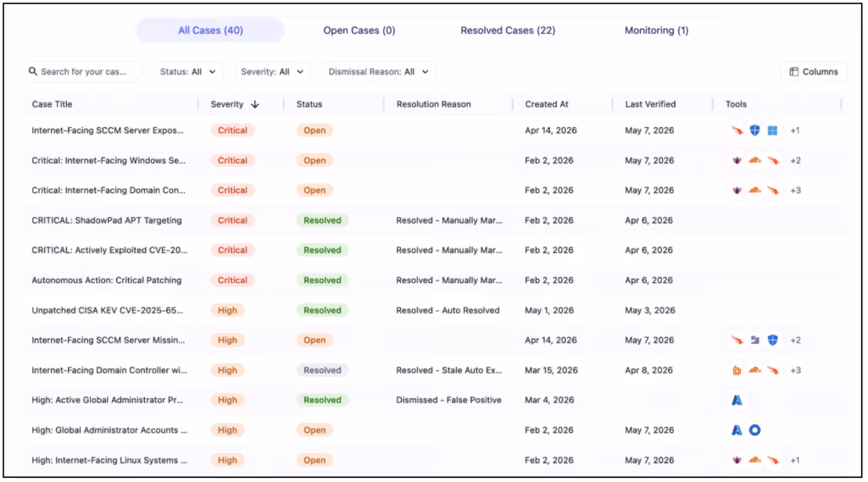Click Azure icon in Active Global Administrator Pr row
Image resolution: width=868 pixels, height=482 pixels.
pyautogui.click(x=737, y=400)
